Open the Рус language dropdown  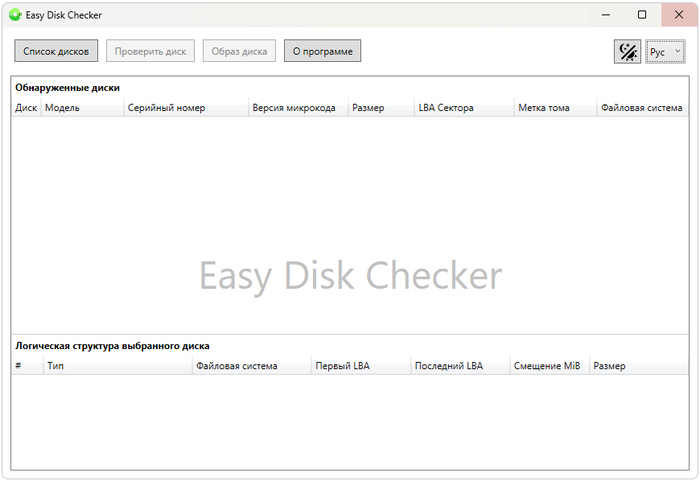tap(665, 52)
